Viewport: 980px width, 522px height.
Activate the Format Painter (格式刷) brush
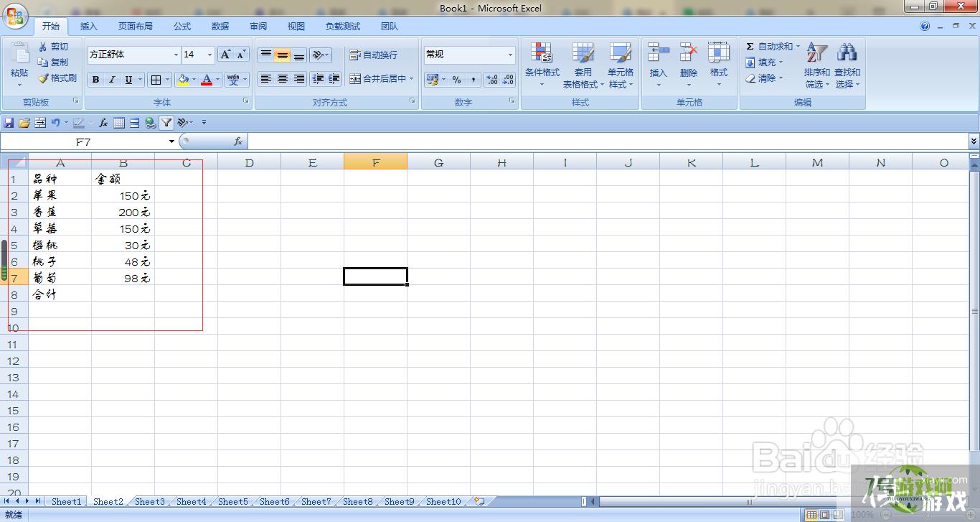[57, 78]
